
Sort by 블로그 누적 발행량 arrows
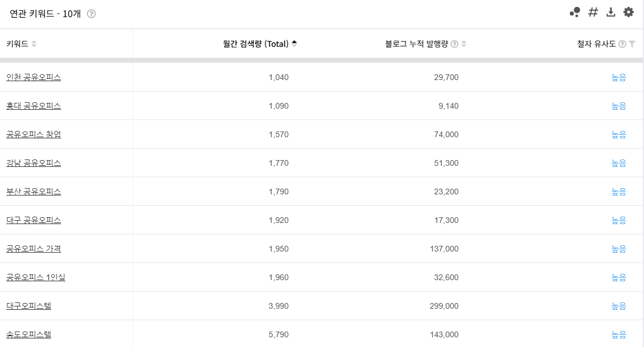click(x=464, y=44)
